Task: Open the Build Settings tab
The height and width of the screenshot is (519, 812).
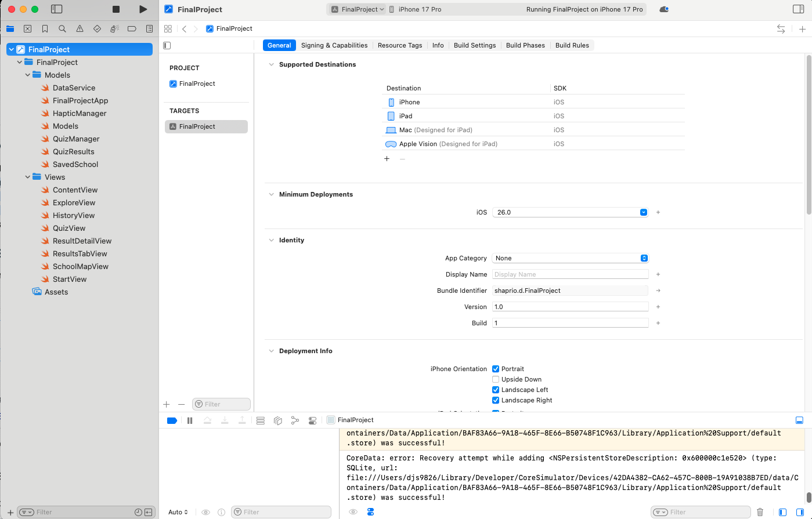Action: (x=475, y=45)
